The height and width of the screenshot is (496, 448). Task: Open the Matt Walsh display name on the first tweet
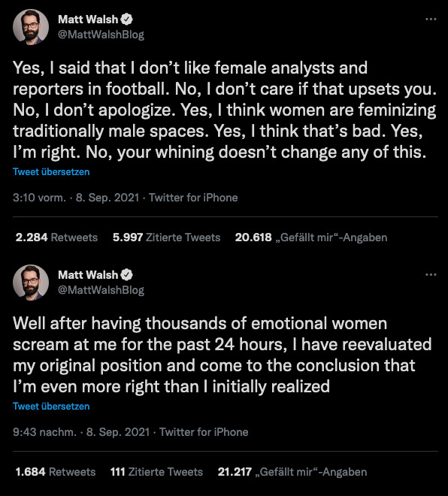pyautogui.click(x=88, y=20)
